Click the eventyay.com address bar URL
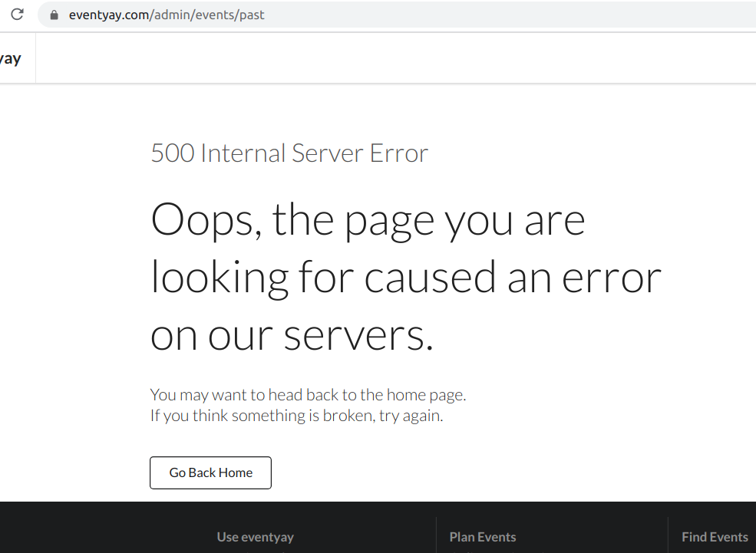Image resolution: width=756 pixels, height=553 pixels. point(167,15)
